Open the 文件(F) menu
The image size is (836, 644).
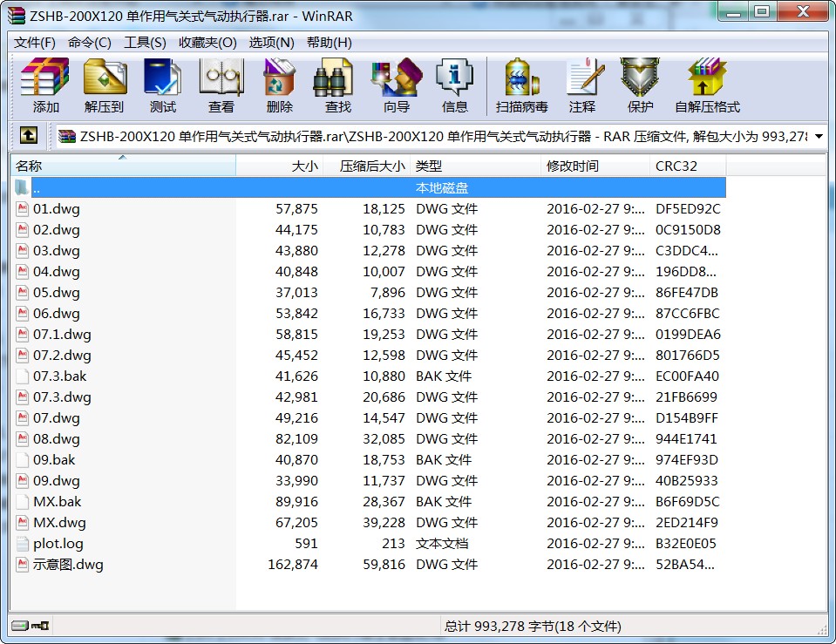pyautogui.click(x=35, y=43)
